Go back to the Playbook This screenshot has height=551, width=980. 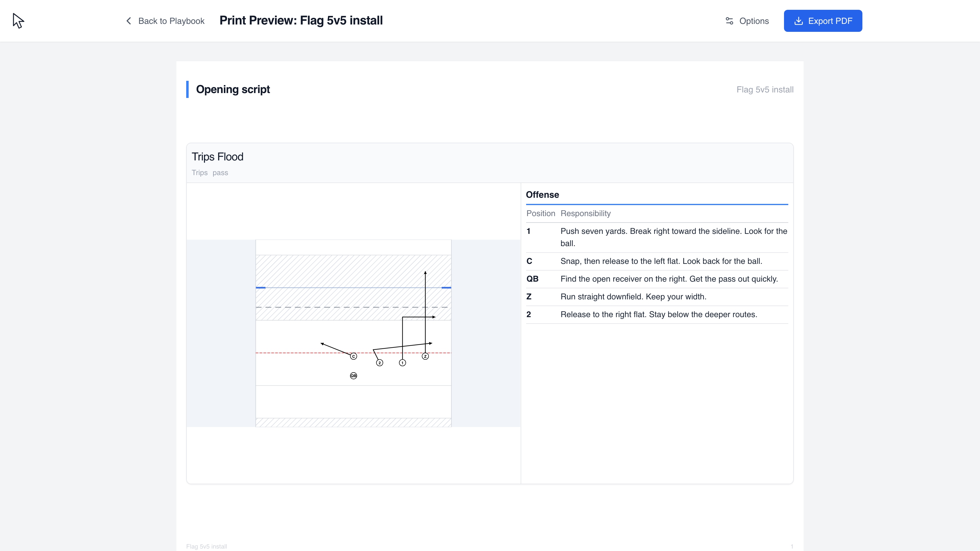(165, 21)
